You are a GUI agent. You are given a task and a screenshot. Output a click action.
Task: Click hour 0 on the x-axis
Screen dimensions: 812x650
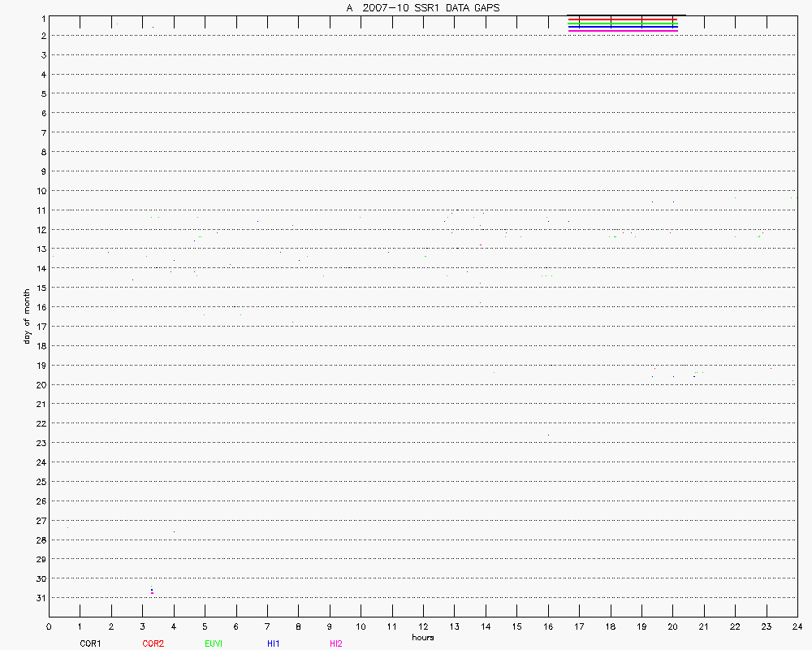49,626
